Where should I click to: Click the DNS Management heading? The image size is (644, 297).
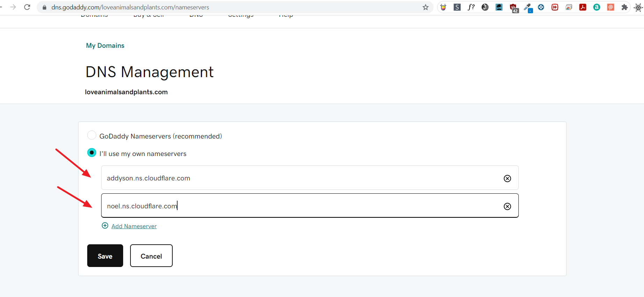pyautogui.click(x=149, y=72)
